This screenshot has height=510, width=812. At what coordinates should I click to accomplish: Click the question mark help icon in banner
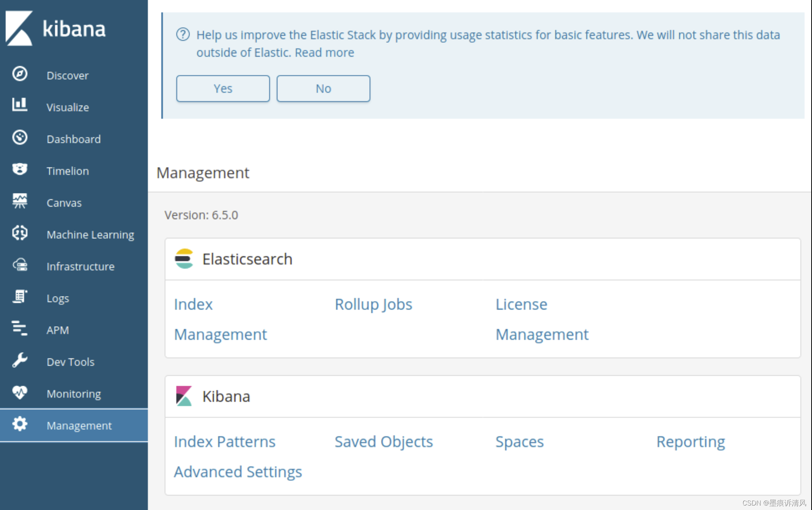[183, 35]
